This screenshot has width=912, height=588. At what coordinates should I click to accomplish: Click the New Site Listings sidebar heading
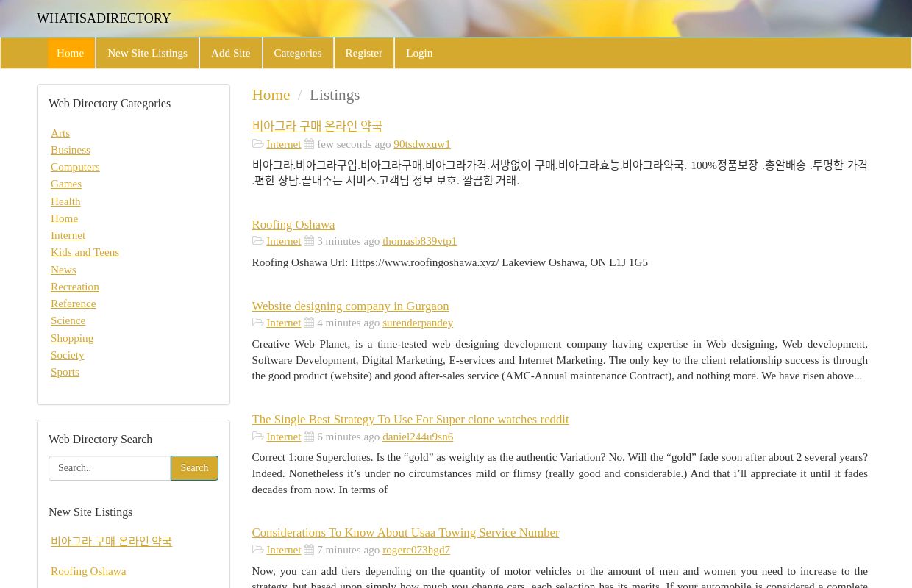[x=90, y=512]
